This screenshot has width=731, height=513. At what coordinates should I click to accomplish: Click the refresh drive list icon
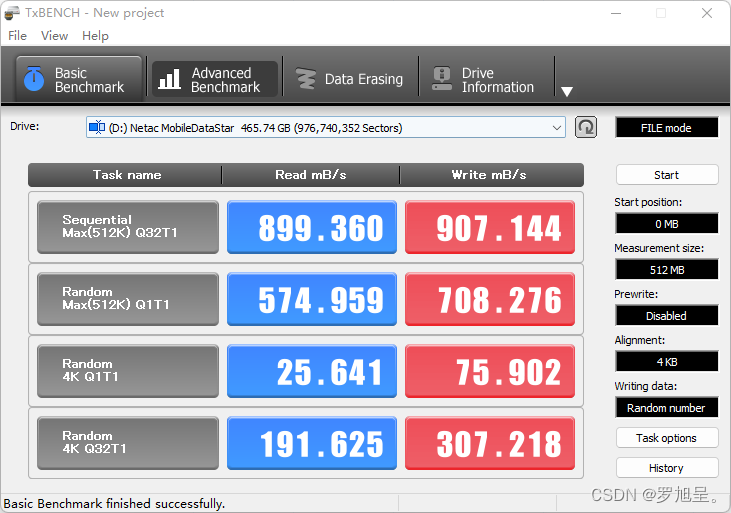tap(586, 127)
